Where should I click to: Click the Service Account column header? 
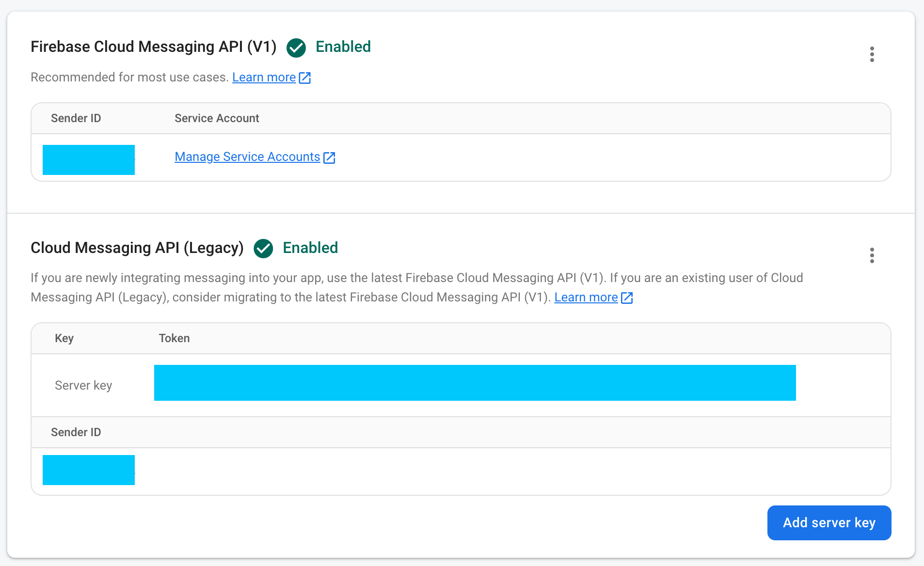tap(217, 118)
